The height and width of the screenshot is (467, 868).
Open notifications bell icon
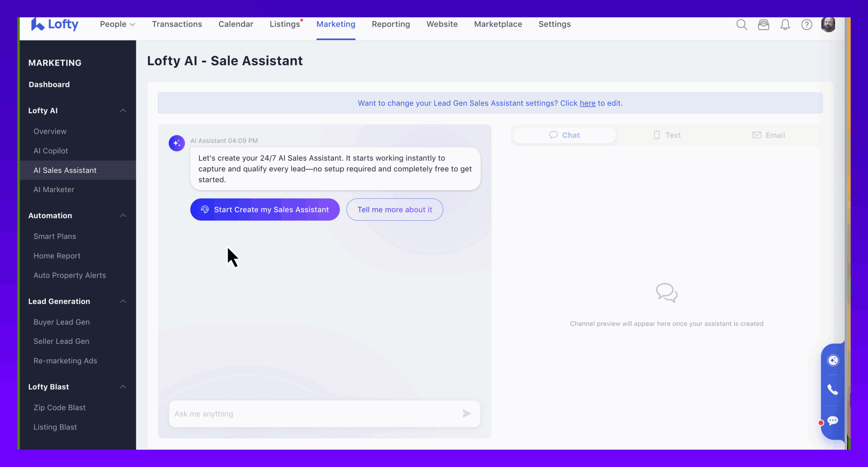tap(785, 25)
